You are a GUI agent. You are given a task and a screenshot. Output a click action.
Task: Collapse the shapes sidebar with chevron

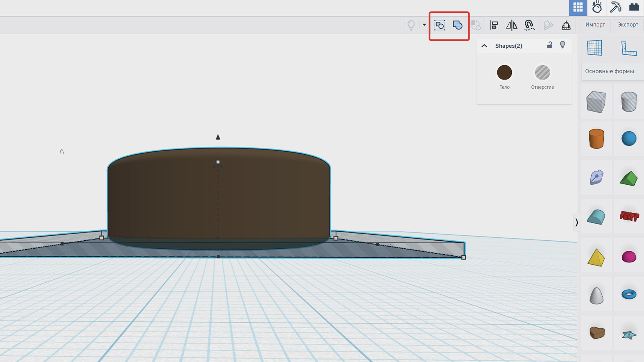577,222
